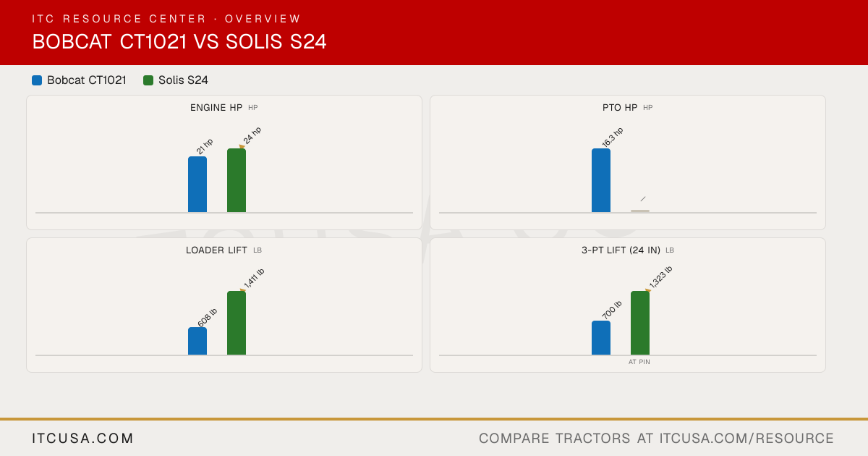
Task: Click the green 1,323 lb 3-PT Lift bar
Action: point(640,323)
